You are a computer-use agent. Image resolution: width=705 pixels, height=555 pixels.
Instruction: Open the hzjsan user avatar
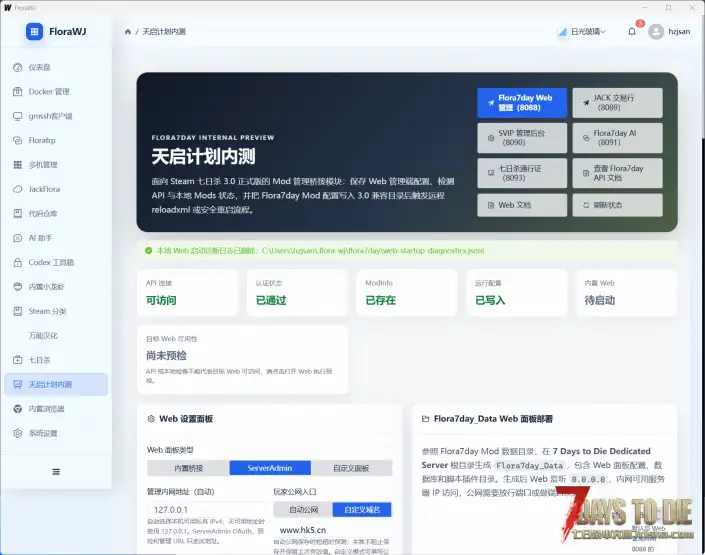pyautogui.click(x=656, y=31)
